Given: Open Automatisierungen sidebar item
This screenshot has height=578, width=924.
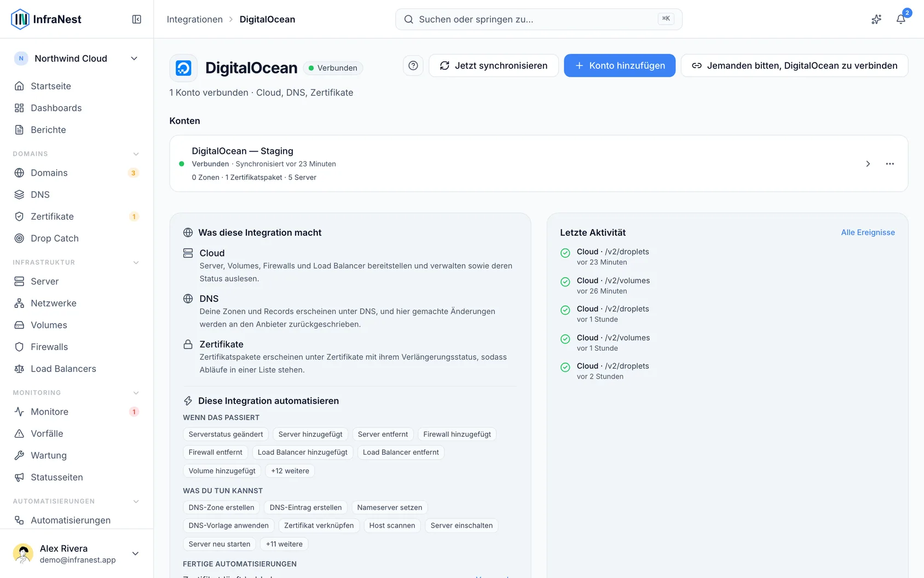Looking at the screenshot, I should point(77,520).
